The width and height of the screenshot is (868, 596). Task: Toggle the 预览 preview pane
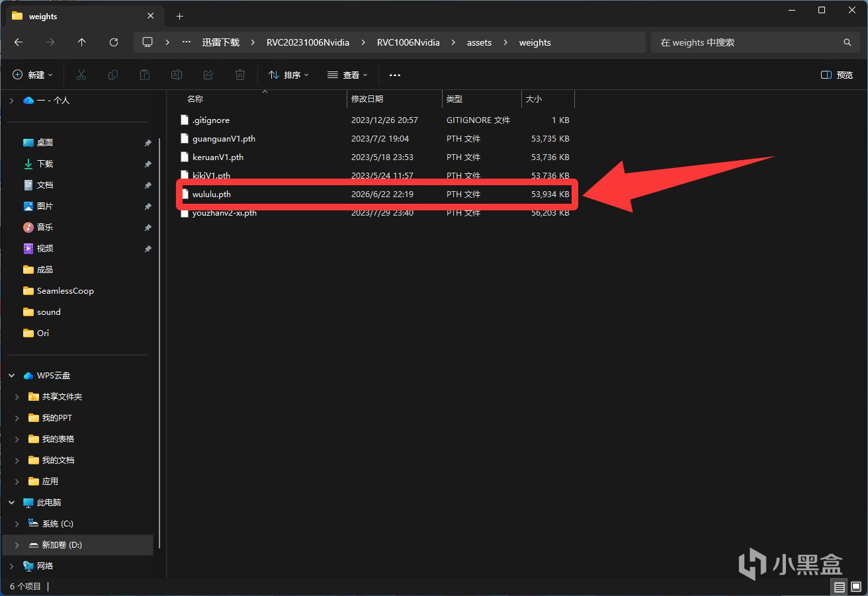pos(837,75)
